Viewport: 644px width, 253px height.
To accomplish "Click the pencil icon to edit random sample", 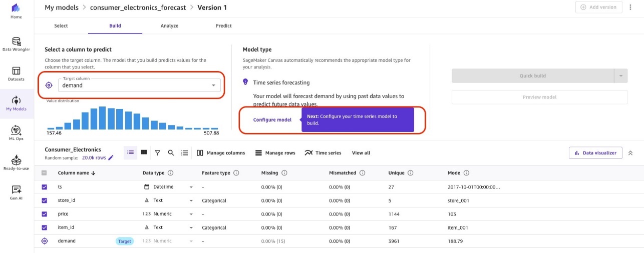I will click(111, 157).
